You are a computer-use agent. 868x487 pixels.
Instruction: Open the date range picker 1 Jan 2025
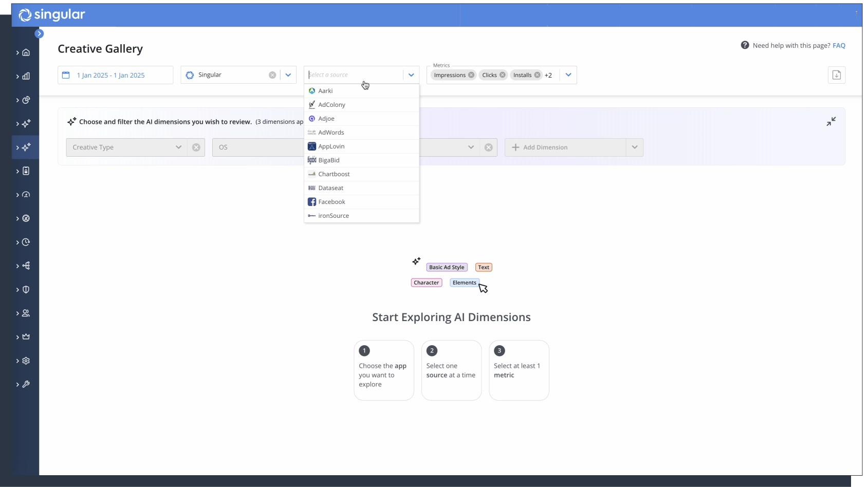coord(115,75)
